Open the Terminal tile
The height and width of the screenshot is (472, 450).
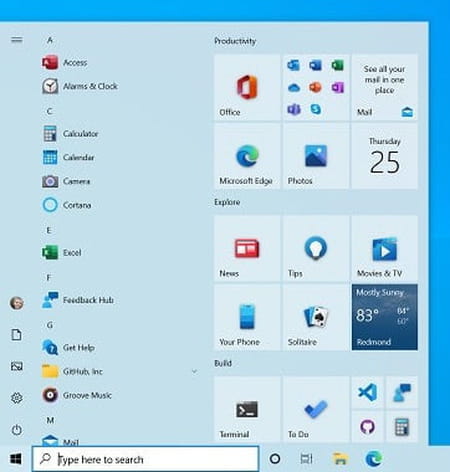click(247, 410)
